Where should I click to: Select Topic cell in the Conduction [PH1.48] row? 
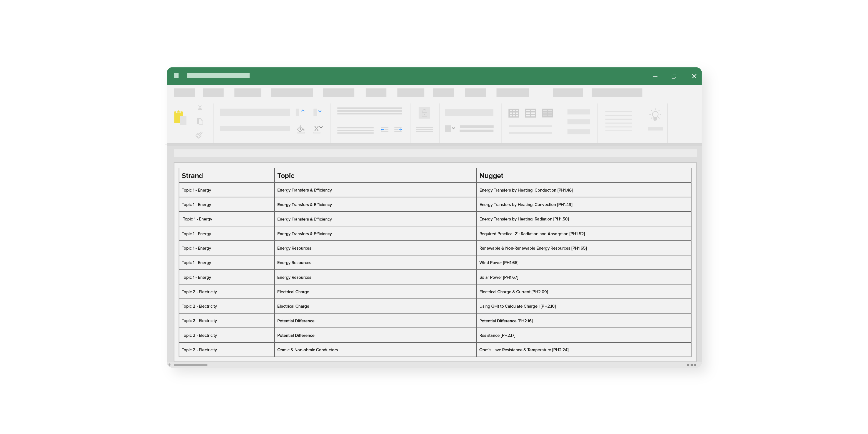tap(375, 190)
